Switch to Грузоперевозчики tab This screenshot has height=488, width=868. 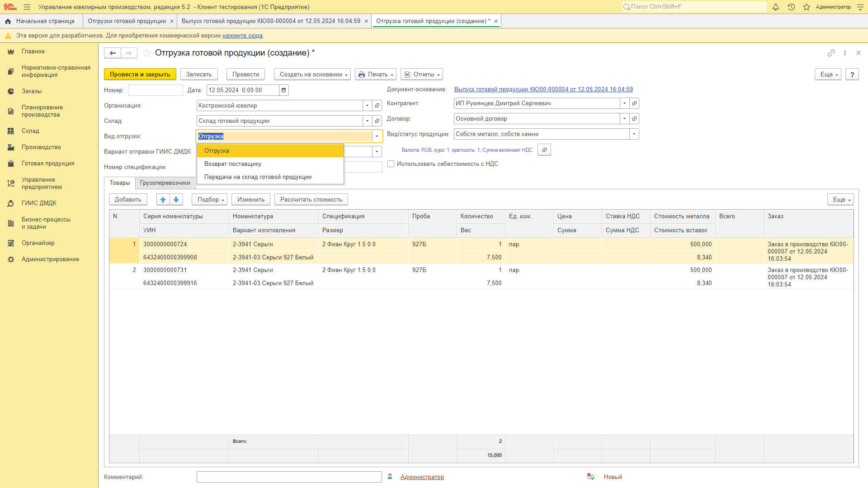point(165,183)
